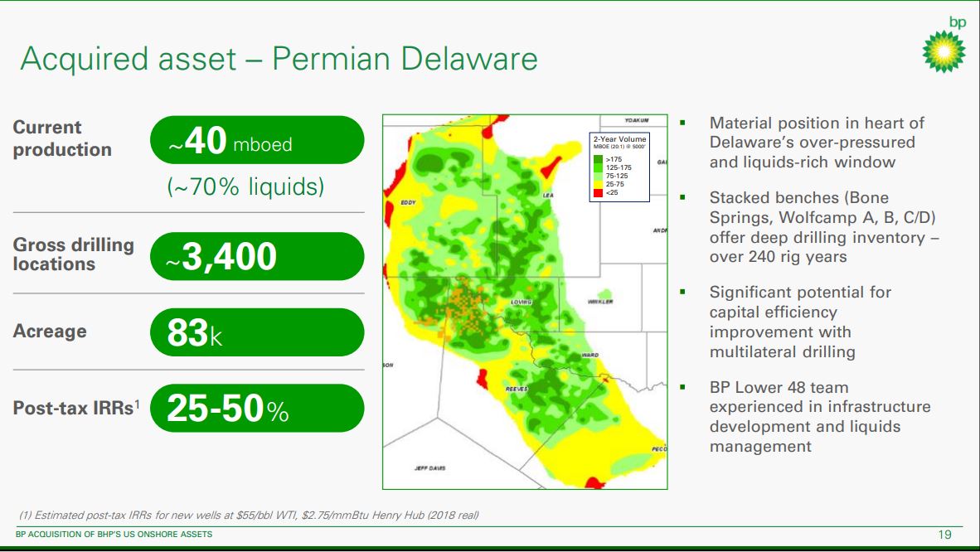Image resolution: width=980 pixels, height=552 pixels.
Task: Click the 'EDDY' county label on map
Action: pyautogui.click(x=408, y=202)
